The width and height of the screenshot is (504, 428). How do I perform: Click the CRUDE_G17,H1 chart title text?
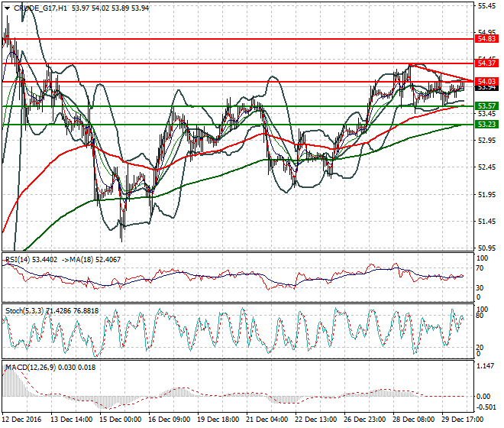[x=40, y=8]
